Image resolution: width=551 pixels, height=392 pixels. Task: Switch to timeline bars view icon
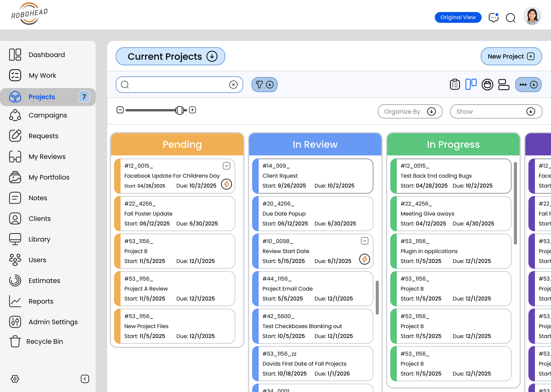pyautogui.click(x=504, y=85)
